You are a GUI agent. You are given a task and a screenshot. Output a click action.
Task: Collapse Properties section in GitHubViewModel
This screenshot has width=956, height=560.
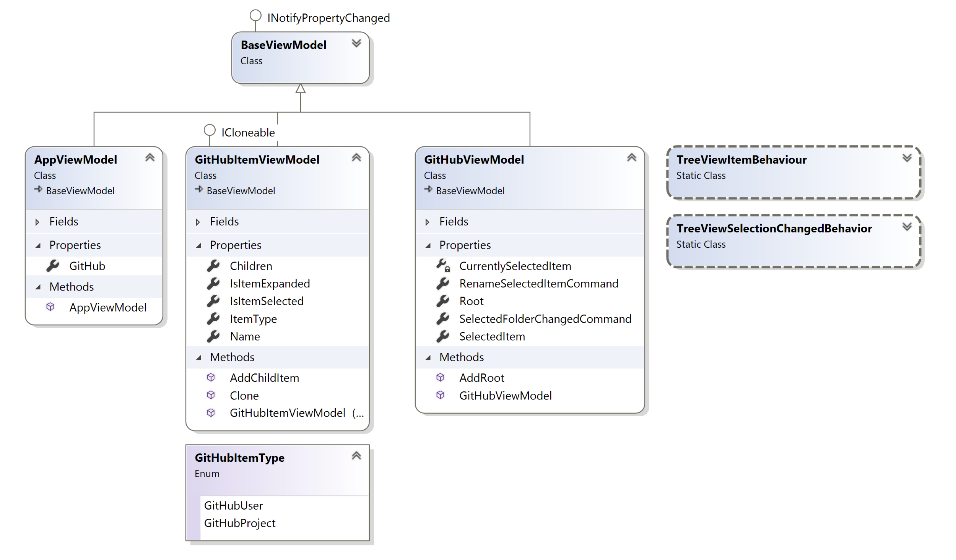click(x=428, y=246)
